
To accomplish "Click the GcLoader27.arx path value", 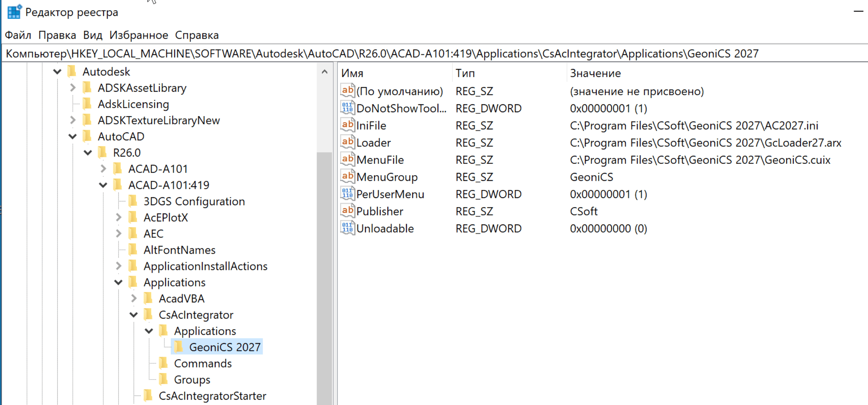I will 706,143.
